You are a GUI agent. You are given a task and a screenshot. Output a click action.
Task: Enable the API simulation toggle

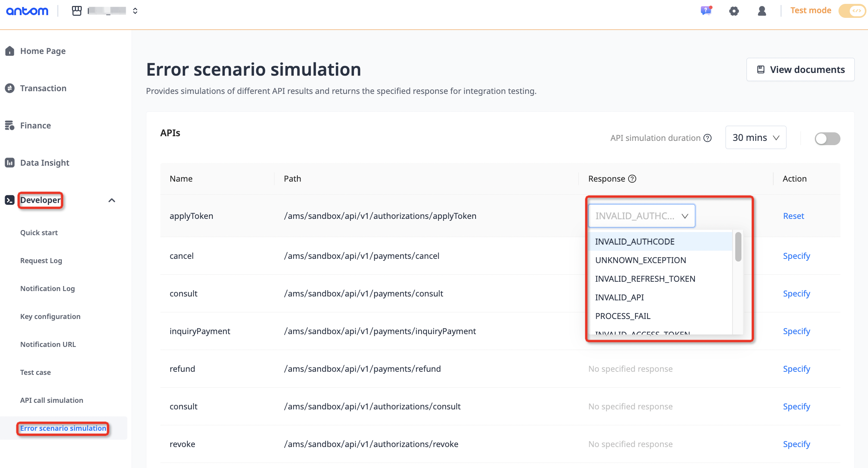(827, 139)
